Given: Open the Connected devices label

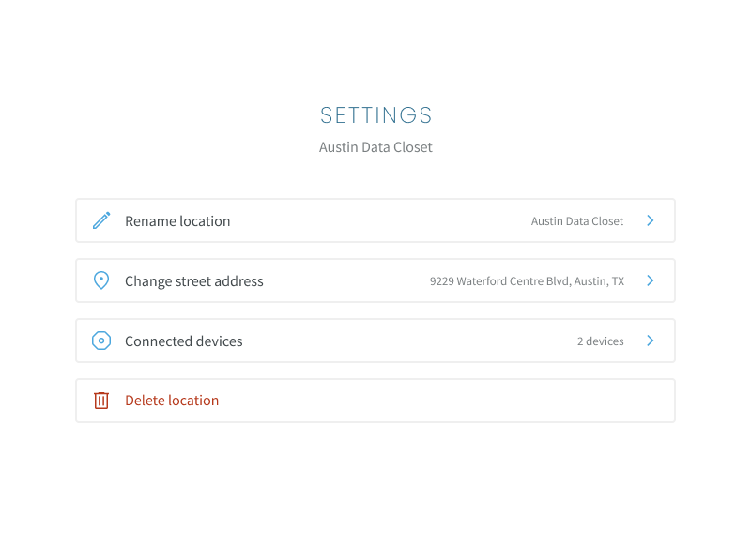Looking at the screenshot, I should point(184,341).
